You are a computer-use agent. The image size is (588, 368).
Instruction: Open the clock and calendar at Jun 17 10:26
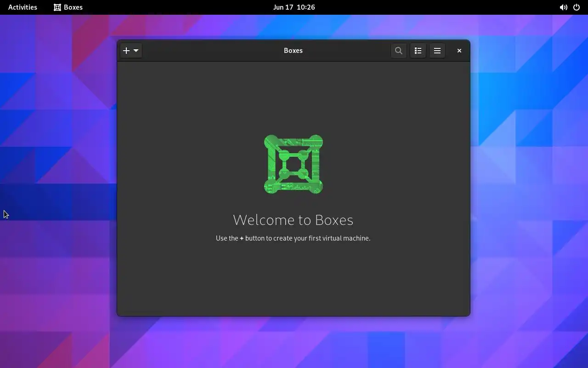(294, 7)
